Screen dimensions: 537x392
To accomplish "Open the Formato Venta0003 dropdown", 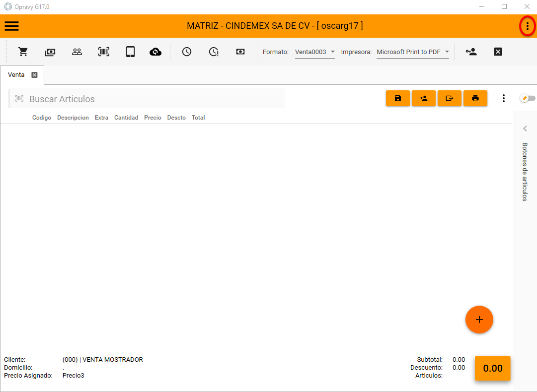I will pyautogui.click(x=315, y=52).
